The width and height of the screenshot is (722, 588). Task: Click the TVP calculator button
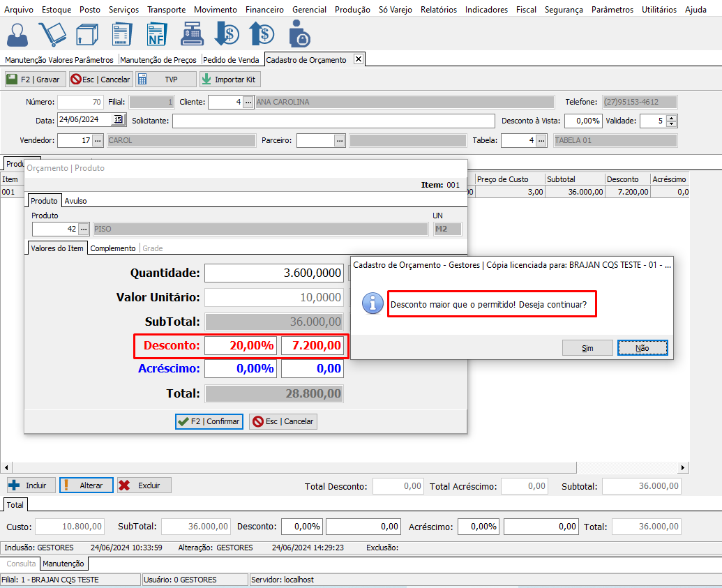pyautogui.click(x=165, y=80)
